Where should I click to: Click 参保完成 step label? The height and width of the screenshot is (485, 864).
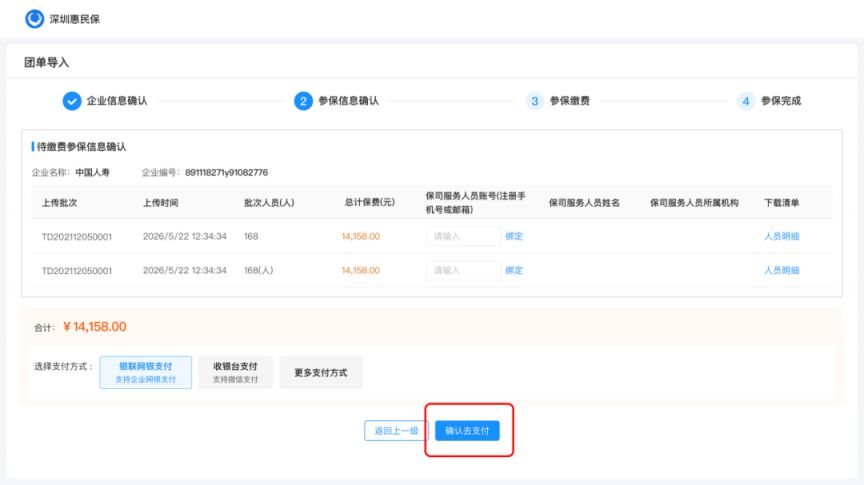[781, 101]
